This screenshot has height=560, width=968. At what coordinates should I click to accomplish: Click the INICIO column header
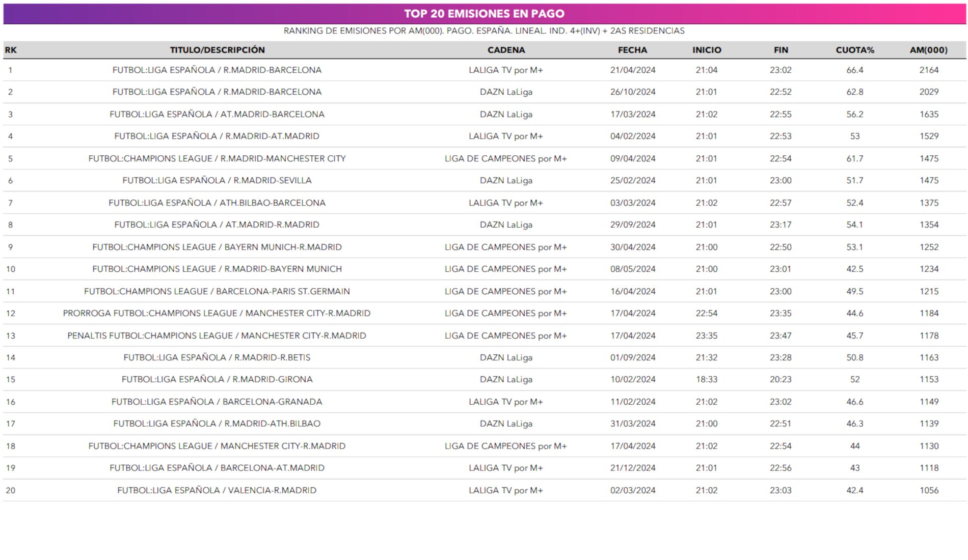706,50
